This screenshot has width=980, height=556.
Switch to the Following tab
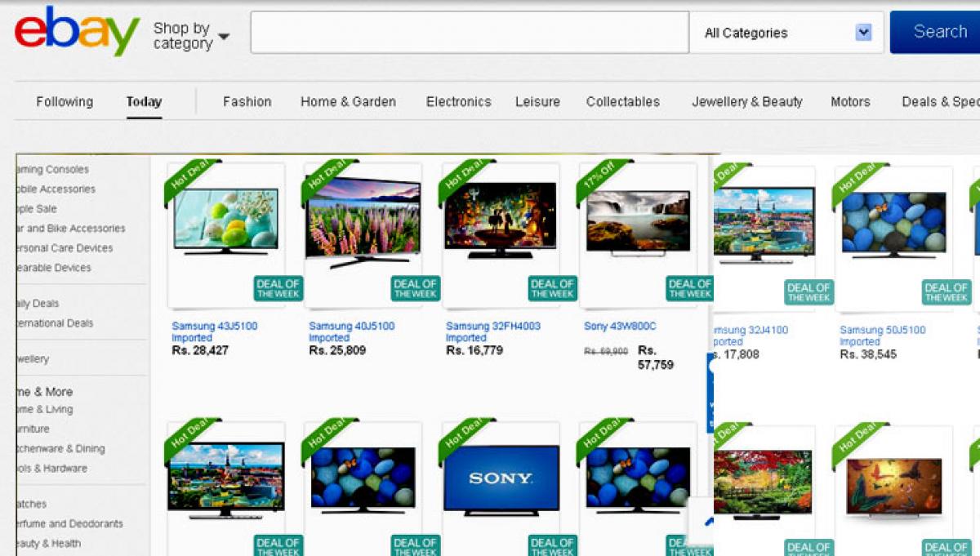point(65,102)
